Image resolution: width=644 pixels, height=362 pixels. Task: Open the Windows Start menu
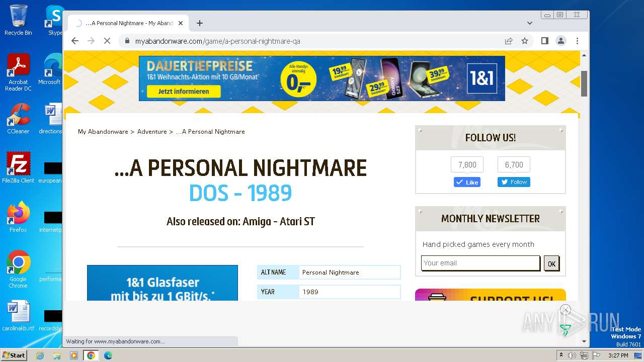(14, 355)
